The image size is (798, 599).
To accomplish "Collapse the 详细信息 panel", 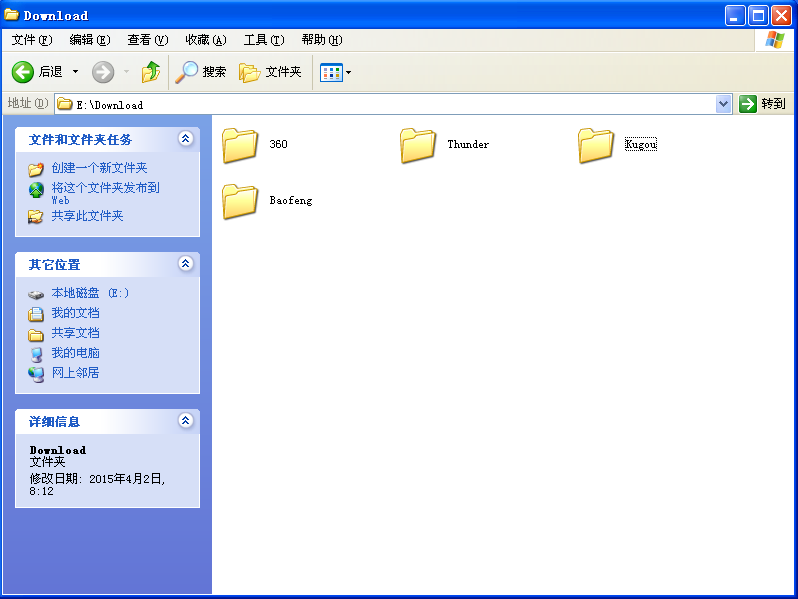I will pos(185,421).
